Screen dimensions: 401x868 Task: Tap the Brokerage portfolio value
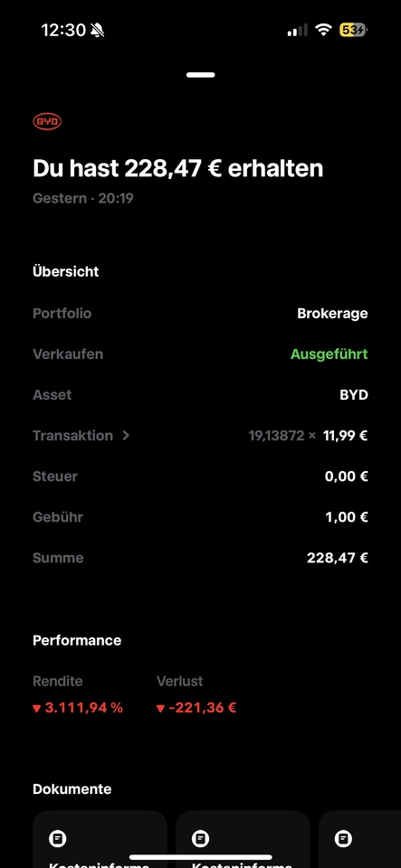(332, 314)
